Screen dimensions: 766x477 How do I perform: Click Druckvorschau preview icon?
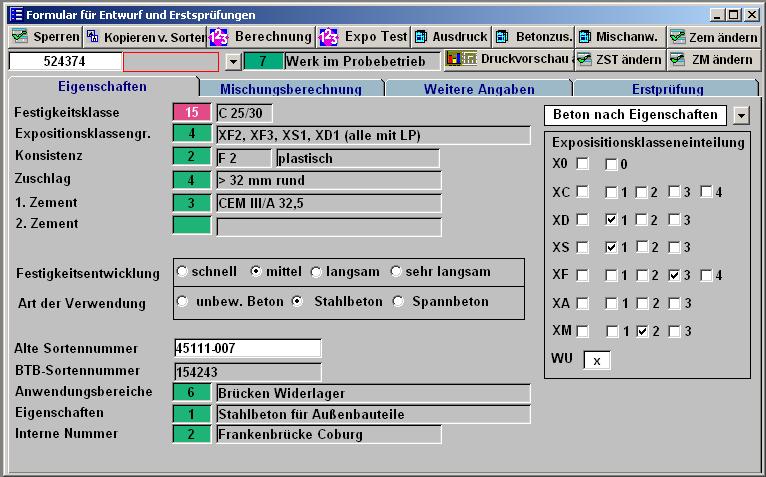[461, 60]
